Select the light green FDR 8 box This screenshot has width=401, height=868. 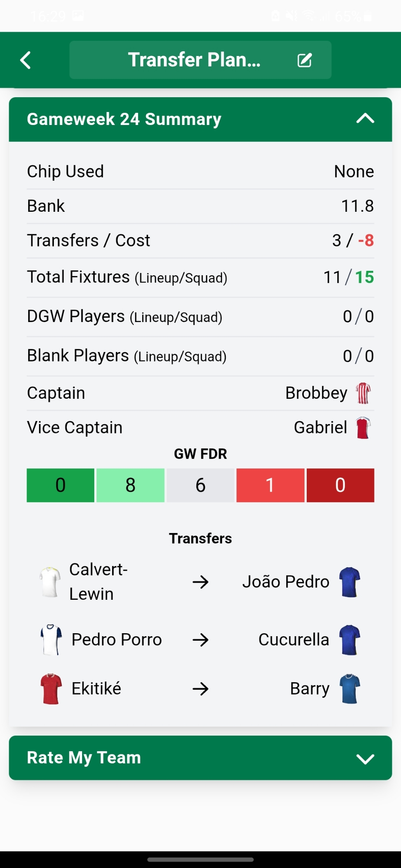(130, 485)
